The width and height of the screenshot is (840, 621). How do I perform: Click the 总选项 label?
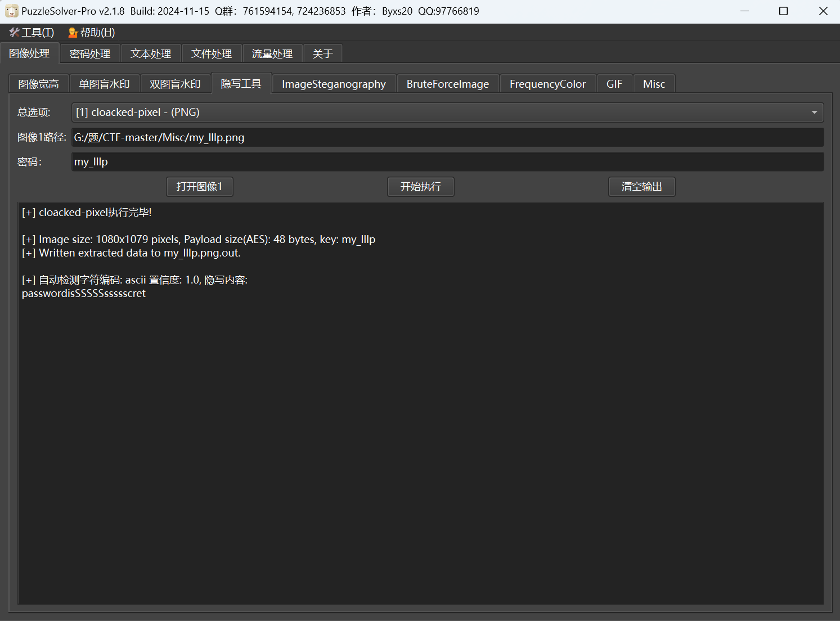(x=34, y=112)
